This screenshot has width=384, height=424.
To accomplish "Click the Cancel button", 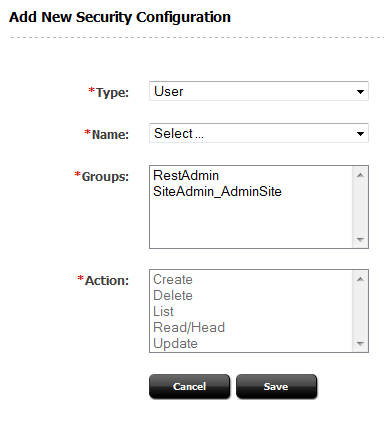I will [189, 386].
